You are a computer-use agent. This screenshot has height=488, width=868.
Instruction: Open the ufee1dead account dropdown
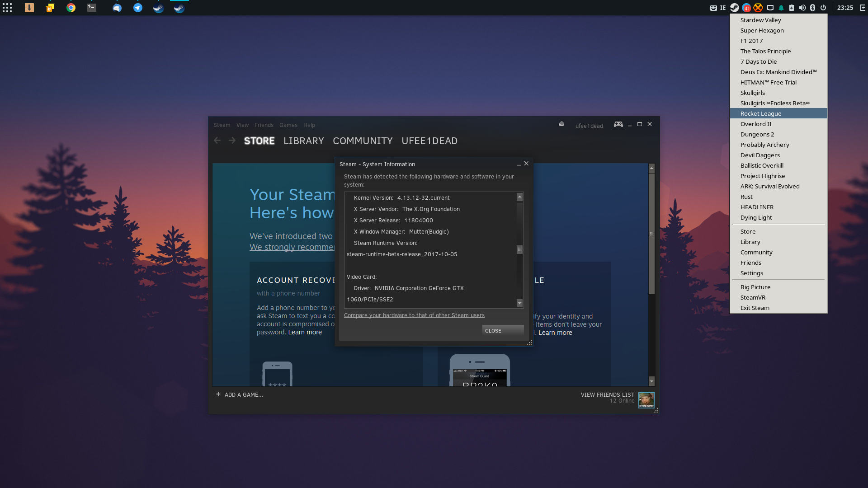(589, 126)
